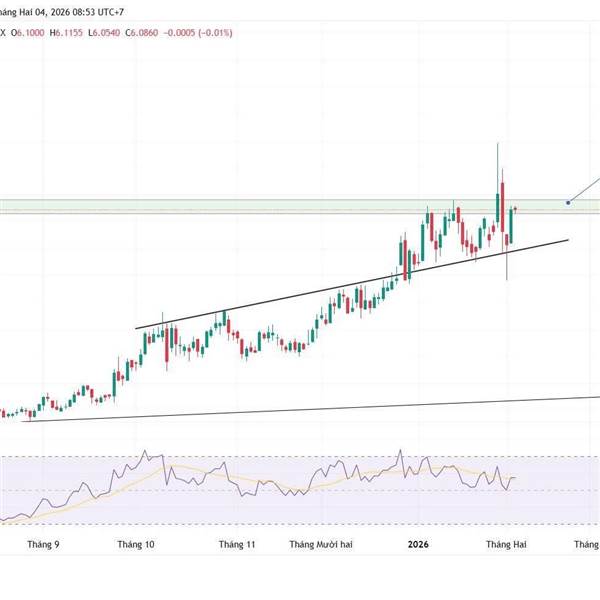Click the high price value H6.1155
The width and height of the screenshot is (600, 600).
[66, 33]
